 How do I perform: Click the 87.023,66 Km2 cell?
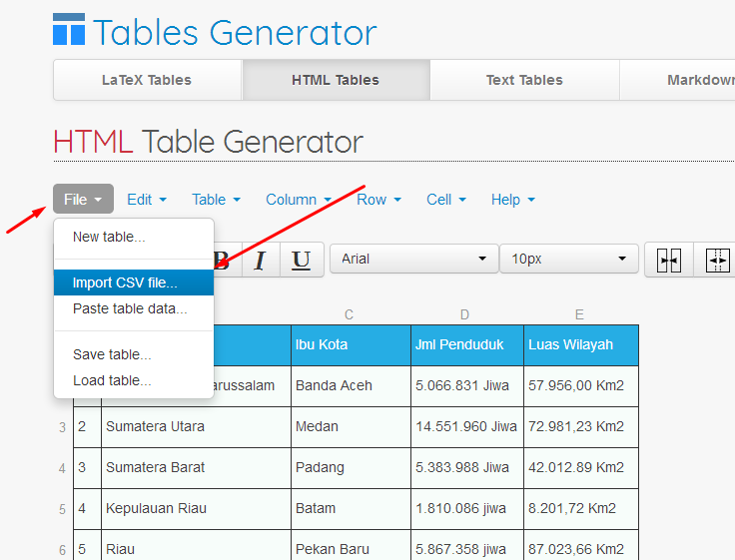(581, 545)
